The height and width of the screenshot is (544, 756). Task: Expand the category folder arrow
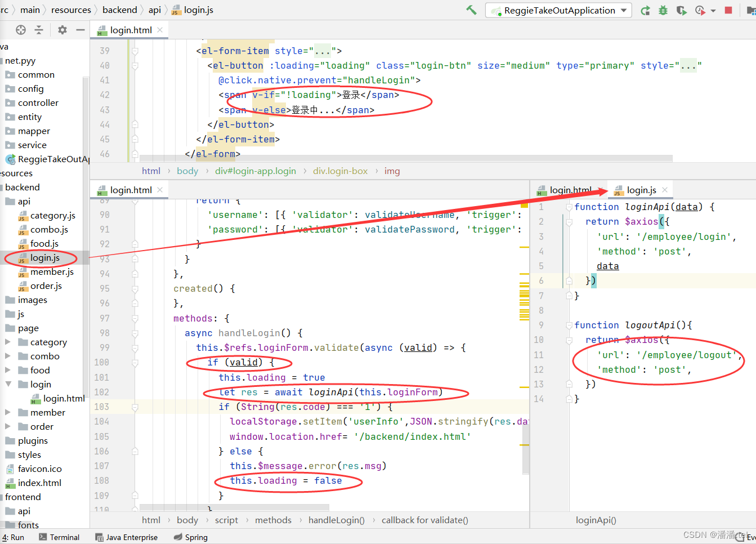click(x=8, y=342)
